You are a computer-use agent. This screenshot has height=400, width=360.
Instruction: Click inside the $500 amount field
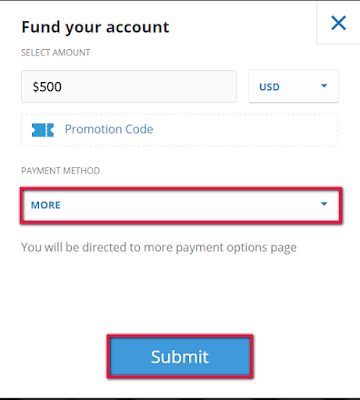(129, 87)
